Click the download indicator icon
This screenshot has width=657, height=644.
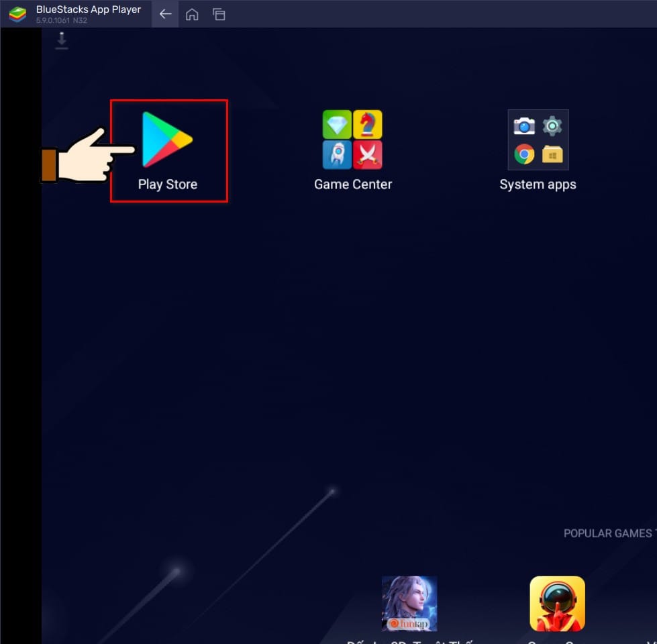(x=62, y=41)
